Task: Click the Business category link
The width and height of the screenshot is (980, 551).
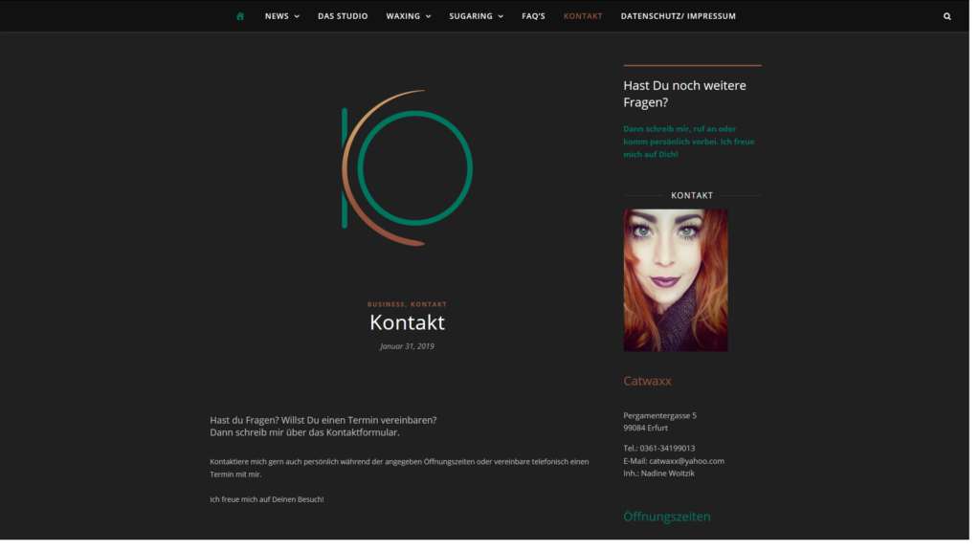Action: click(x=386, y=304)
